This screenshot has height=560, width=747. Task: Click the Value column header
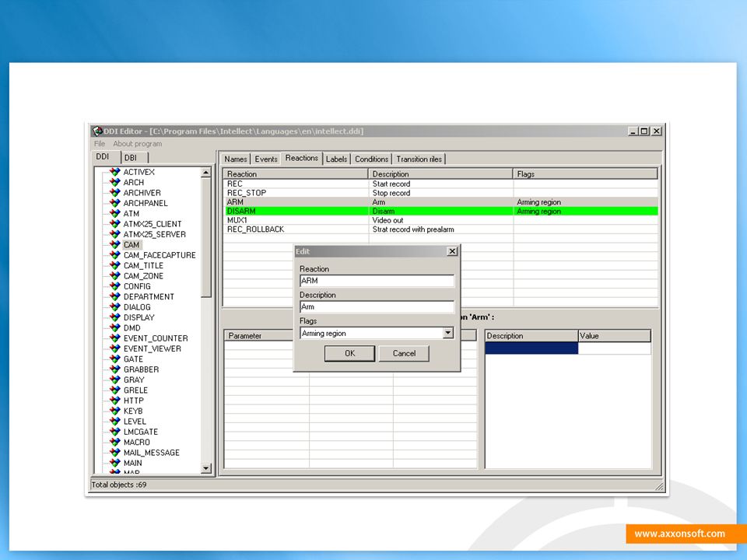click(x=614, y=336)
